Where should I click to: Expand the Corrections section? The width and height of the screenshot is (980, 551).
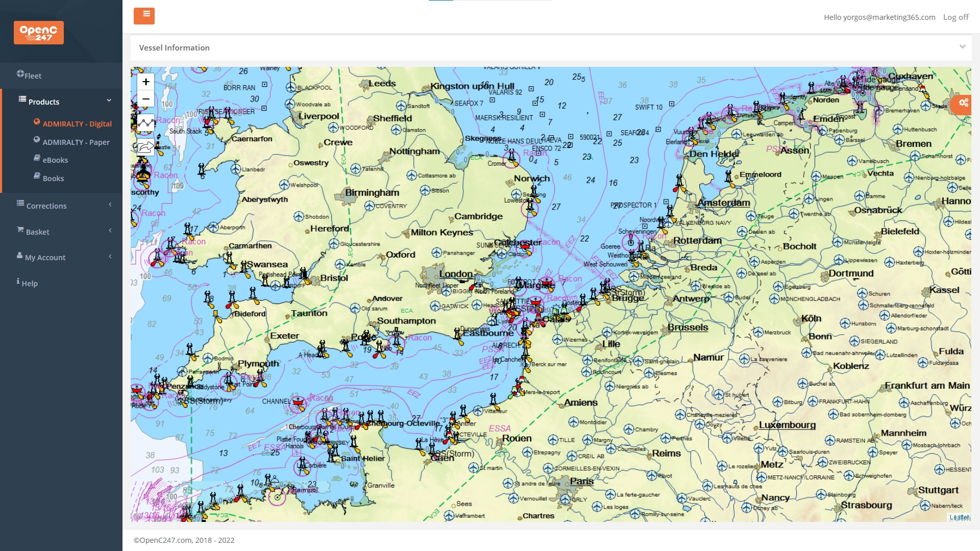(x=110, y=205)
